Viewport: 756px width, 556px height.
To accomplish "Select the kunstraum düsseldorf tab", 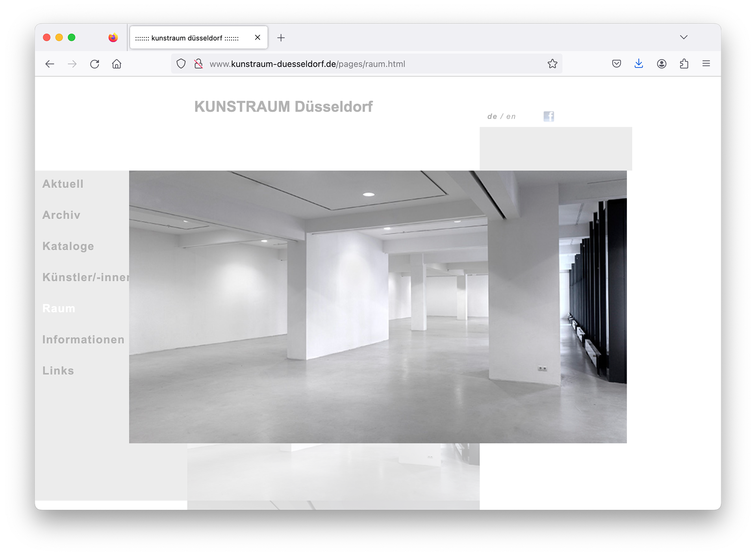I will pos(187,38).
